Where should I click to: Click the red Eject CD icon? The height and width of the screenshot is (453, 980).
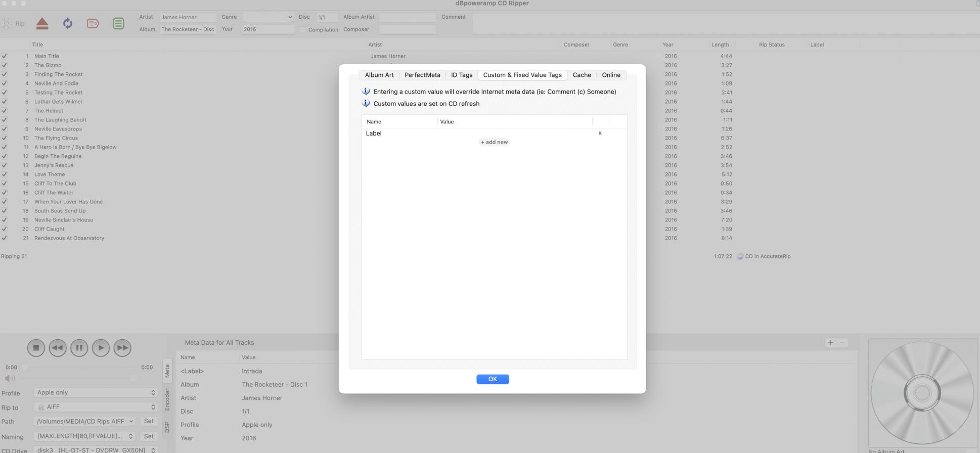[x=42, y=23]
